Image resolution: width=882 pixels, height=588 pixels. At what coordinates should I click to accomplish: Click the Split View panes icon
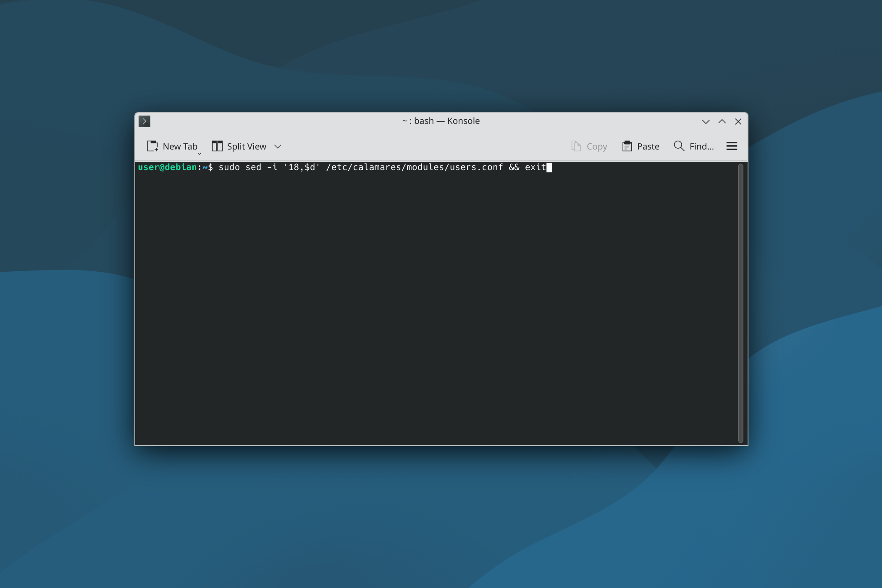[217, 146]
